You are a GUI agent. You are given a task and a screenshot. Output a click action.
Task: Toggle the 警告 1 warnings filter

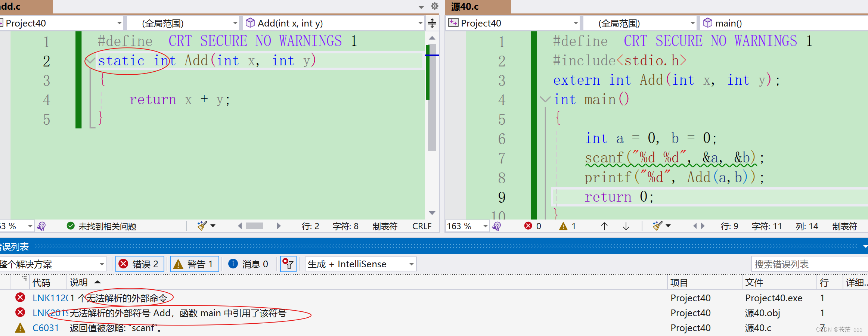195,264
